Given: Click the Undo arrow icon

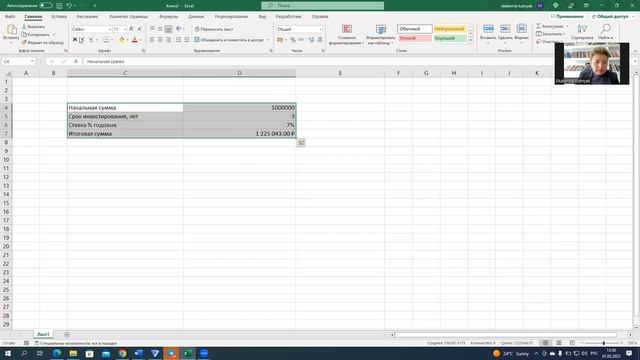Looking at the screenshot, I should point(69,6).
